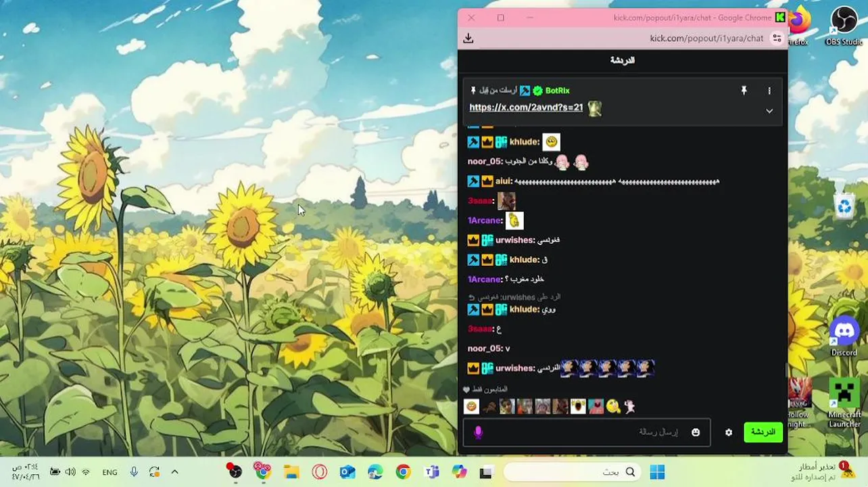The height and width of the screenshot is (487, 868).
Task: Select the yellow-mouth open emote in quick bar
Action: 578,407
